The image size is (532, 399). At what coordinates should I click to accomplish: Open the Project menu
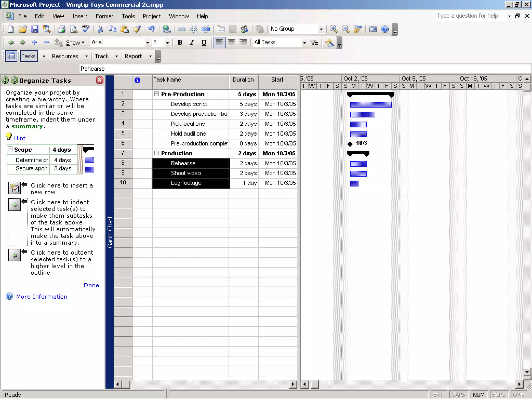click(x=151, y=16)
